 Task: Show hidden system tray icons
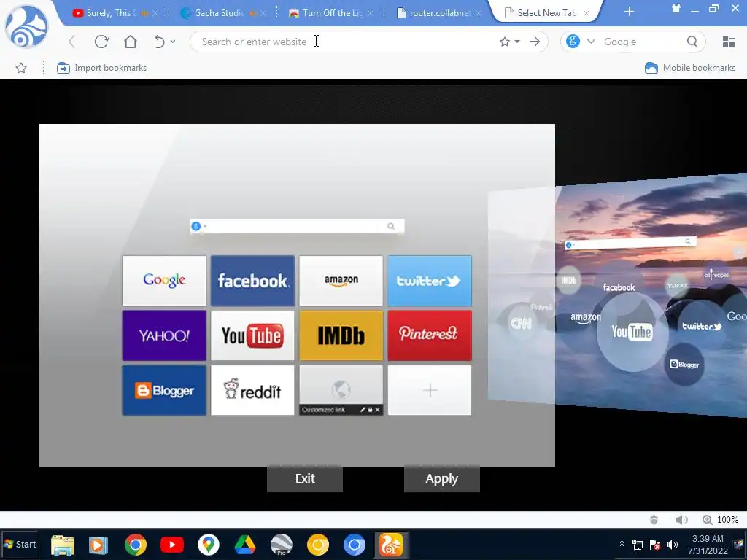pyautogui.click(x=622, y=544)
